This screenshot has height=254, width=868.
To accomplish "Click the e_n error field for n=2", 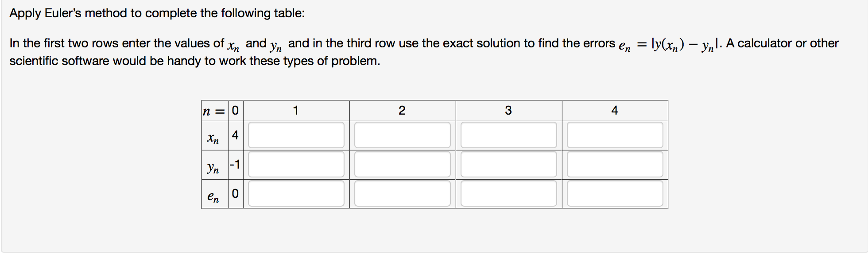I will click(x=402, y=193).
